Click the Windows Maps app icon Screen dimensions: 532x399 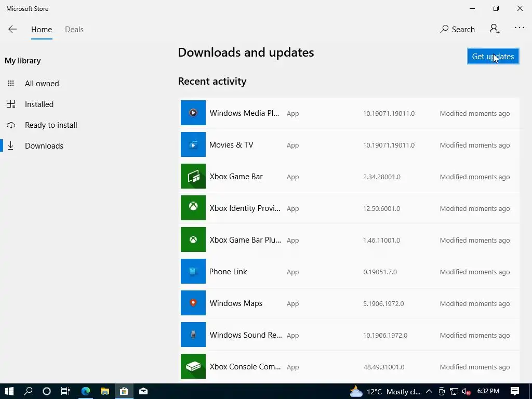click(193, 303)
